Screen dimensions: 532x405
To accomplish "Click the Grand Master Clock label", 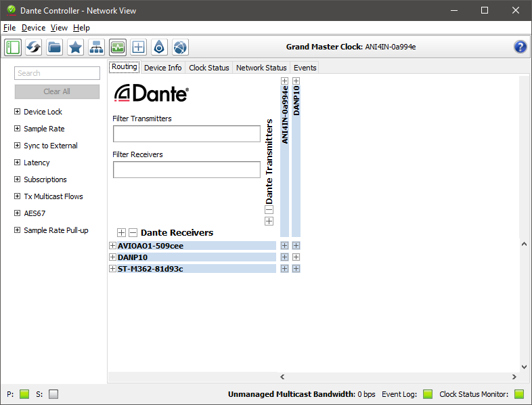I will (324, 47).
